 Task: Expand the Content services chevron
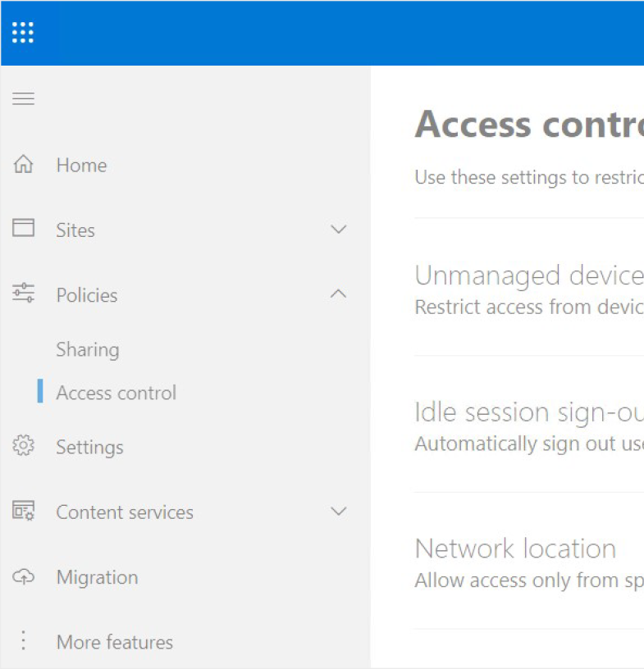[338, 511]
